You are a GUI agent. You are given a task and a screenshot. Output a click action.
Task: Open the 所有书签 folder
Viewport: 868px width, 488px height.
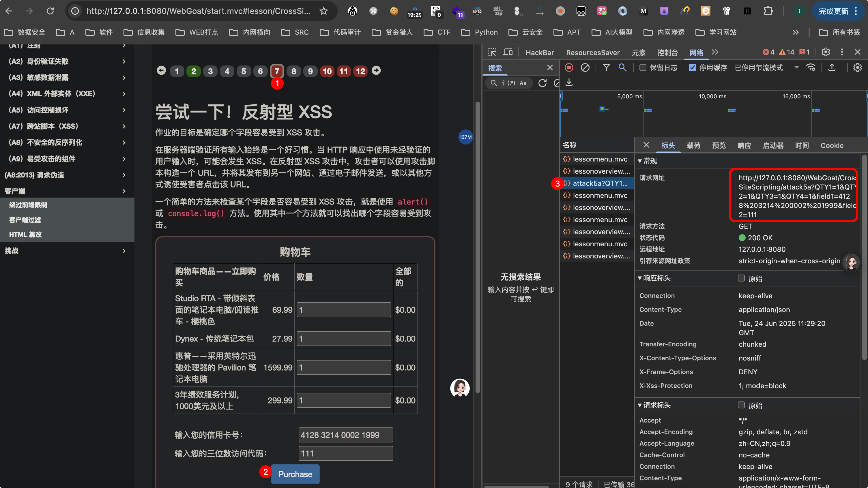[x=840, y=32]
